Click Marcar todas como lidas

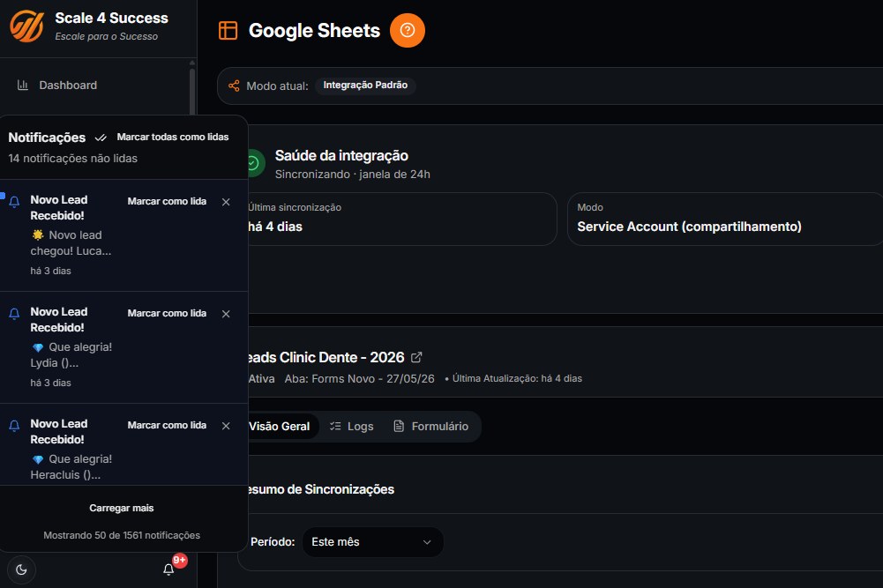[x=172, y=137]
